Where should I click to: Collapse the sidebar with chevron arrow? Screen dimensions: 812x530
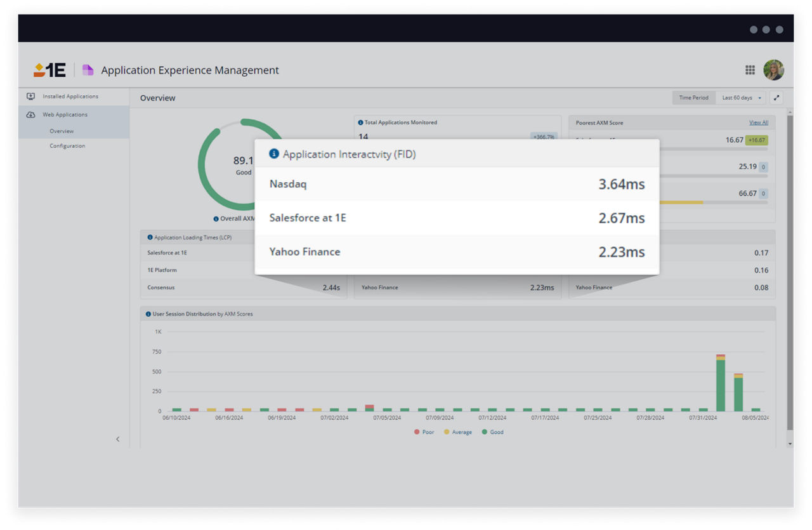pyautogui.click(x=117, y=439)
